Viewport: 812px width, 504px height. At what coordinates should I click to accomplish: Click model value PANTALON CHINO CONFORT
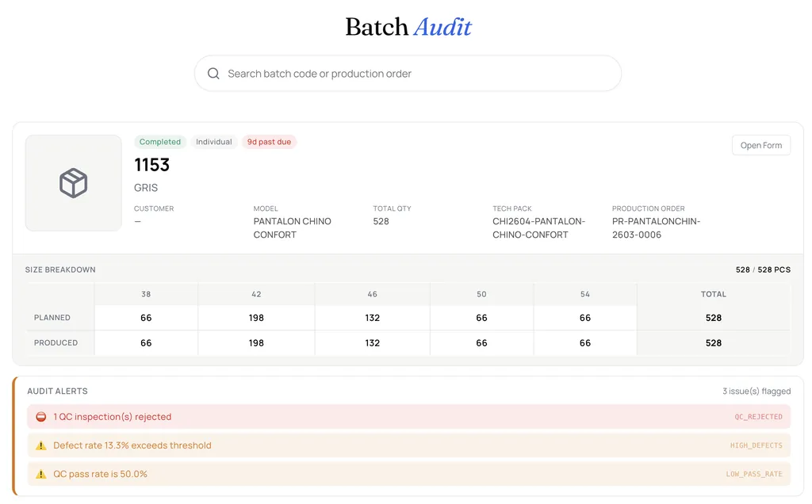pyautogui.click(x=292, y=227)
